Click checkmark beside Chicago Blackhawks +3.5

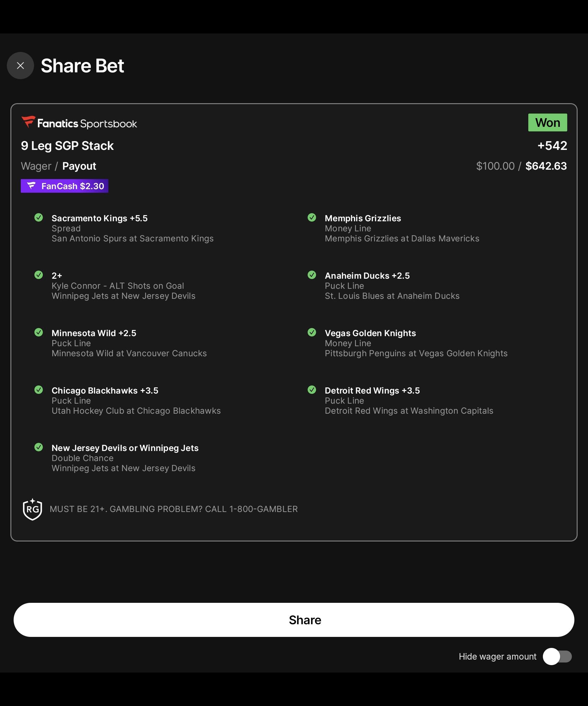click(x=39, y=390)
